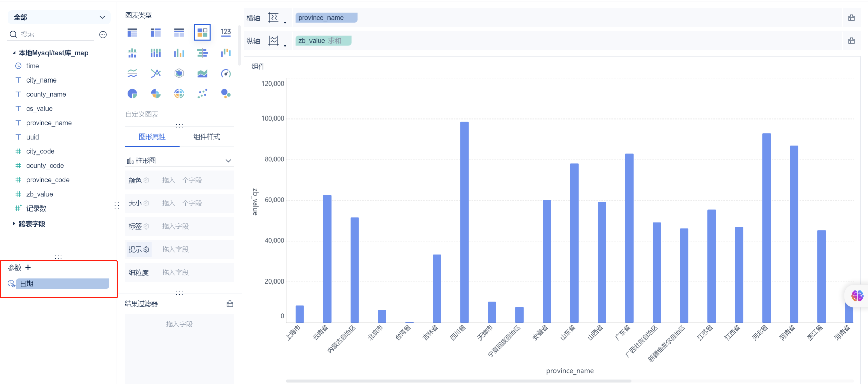Click the 结果过滤器 drop area
This screenshot has width=868, height=384.
click(x=179, y=349)
